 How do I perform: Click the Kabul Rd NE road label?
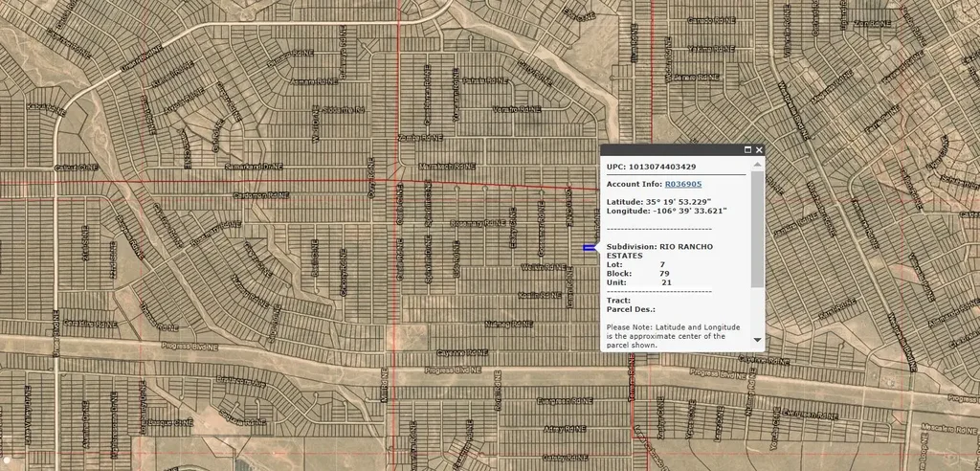45,107
